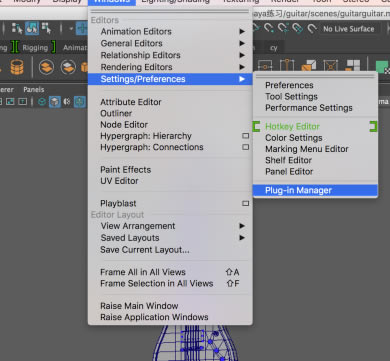Open the UV Editor
The height and width of the screenshot is (361, 390).
pos(170,181)
